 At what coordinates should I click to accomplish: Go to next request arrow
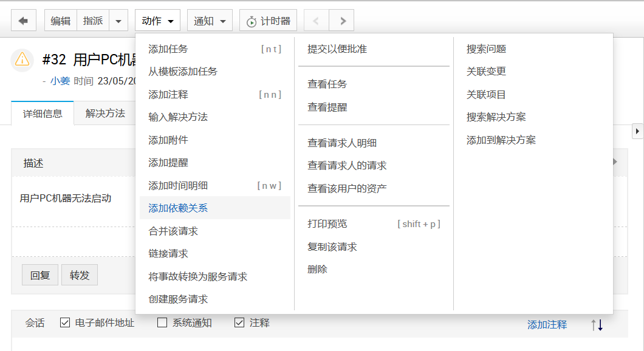(x=343, y=21)
